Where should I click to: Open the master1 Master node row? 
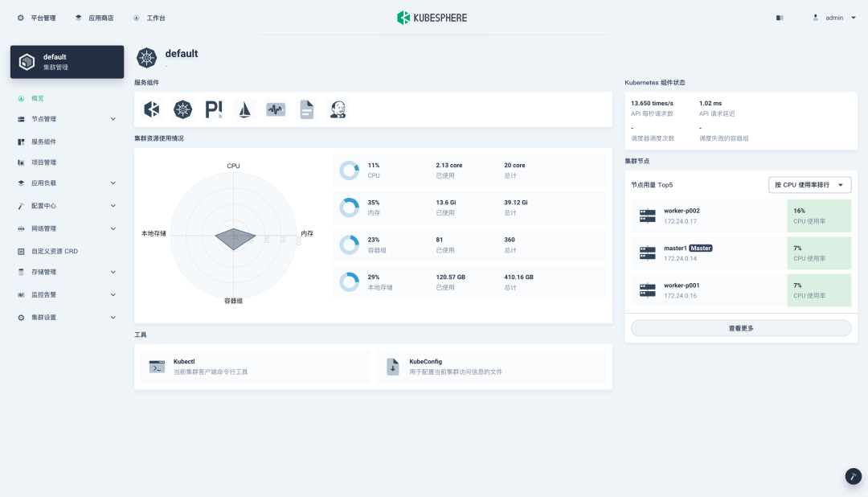(741, 253)
